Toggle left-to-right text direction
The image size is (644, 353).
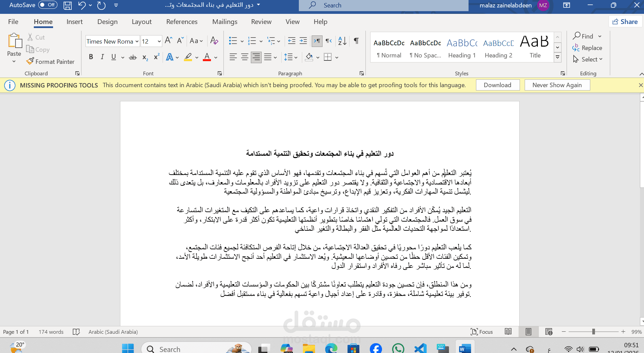(x=317, y=41)
